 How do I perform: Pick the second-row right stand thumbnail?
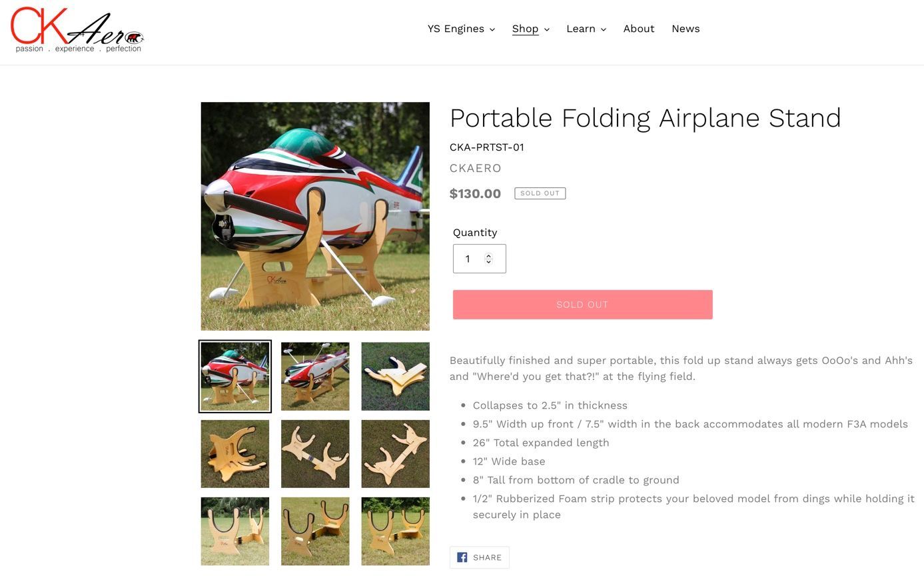pyautogui.click(x=395, y=454)
